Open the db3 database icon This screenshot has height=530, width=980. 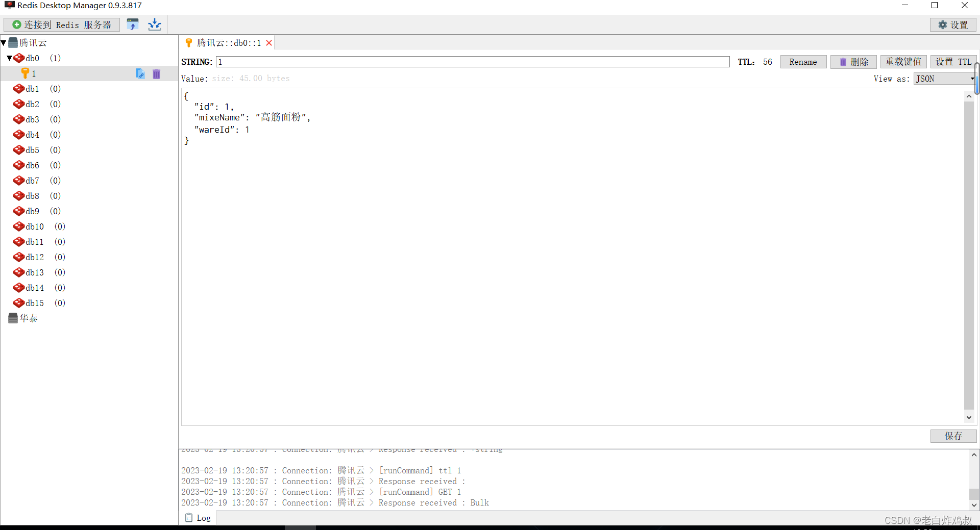[19, 119]
